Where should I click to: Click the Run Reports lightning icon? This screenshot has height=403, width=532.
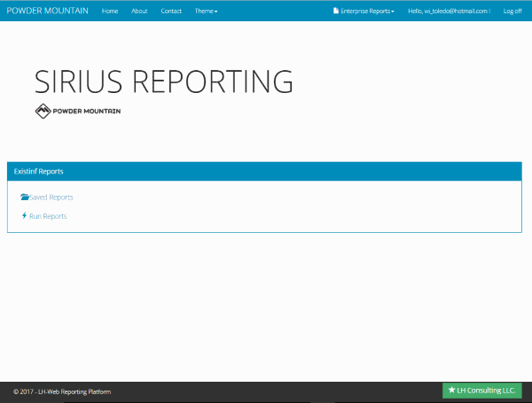point(24,215)
